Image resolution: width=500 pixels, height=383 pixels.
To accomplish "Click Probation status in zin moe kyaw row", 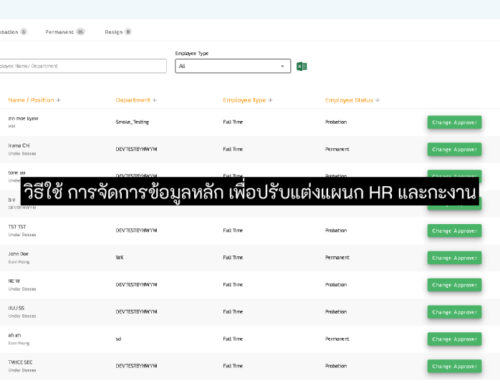I will pos(336,122).
